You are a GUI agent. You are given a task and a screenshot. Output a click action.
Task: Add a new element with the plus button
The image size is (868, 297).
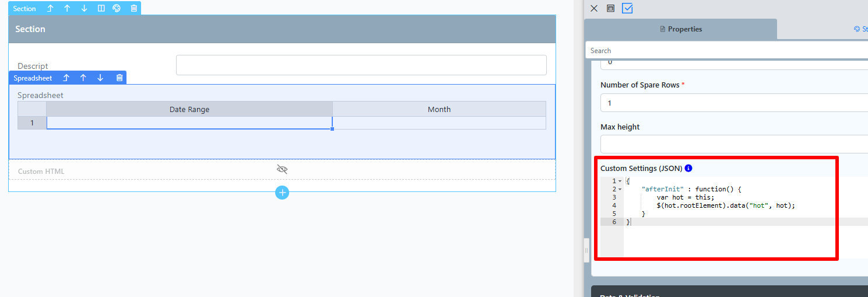[282, 193]
